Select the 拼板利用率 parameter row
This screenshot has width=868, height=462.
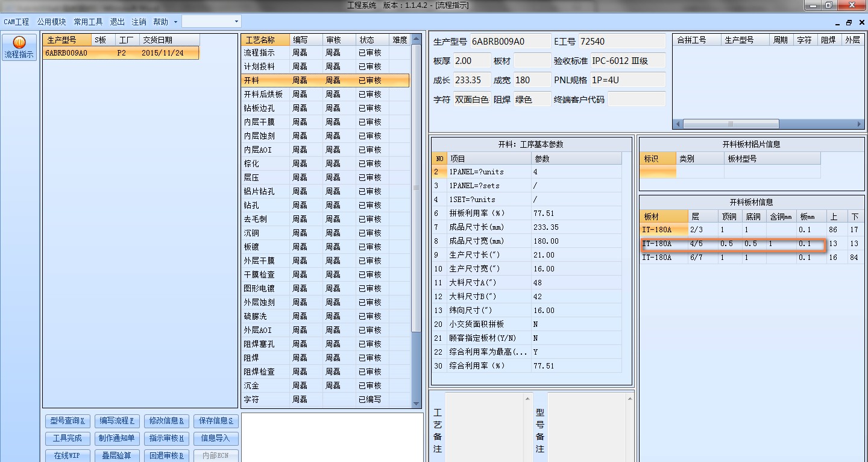pos(526,214)
